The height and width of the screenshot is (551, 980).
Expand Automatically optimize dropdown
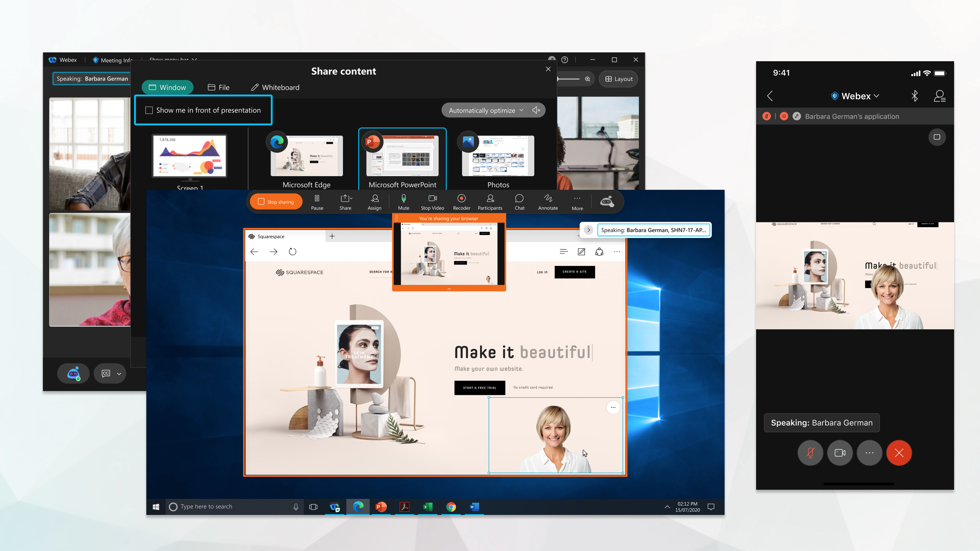pyautogui.click(x=522, y=110)
